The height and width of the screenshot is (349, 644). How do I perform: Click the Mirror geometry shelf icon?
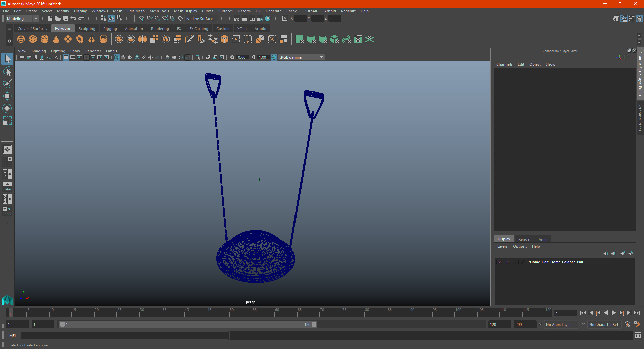coord(143,39)
